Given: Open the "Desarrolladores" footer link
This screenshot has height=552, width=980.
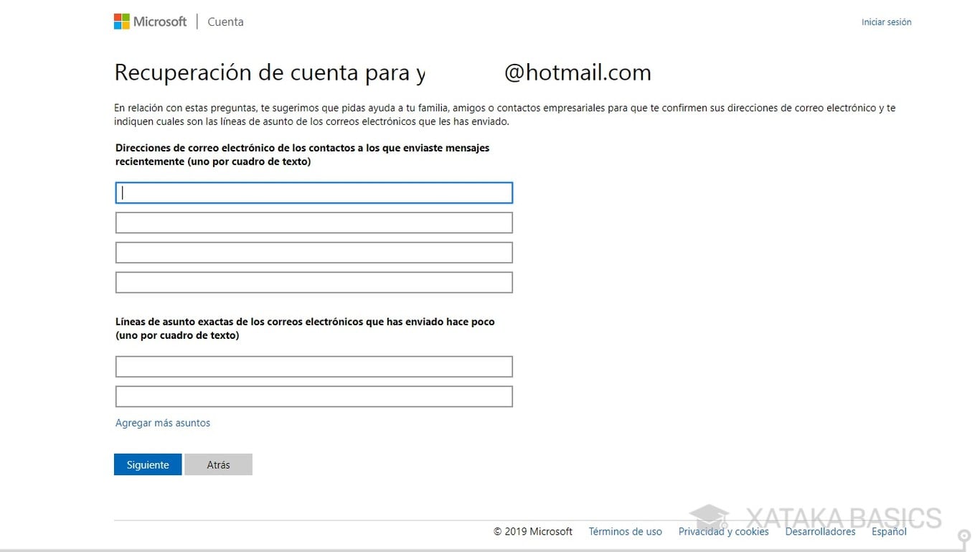Looking at the screenshot, I should (x=820, y=531).
